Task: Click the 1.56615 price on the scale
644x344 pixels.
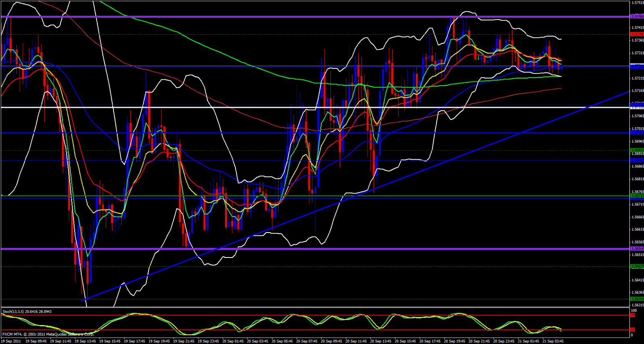Action: (637, 229)
